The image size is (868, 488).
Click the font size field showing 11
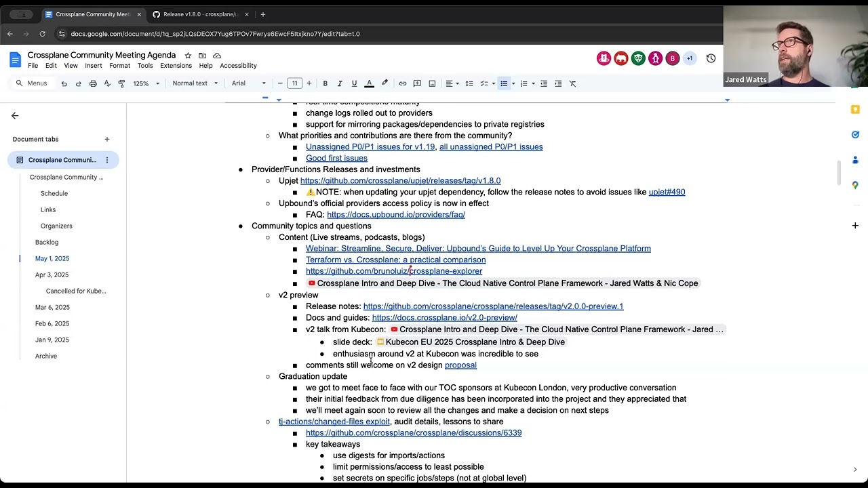pyautogui.click(x=294, y=83)
